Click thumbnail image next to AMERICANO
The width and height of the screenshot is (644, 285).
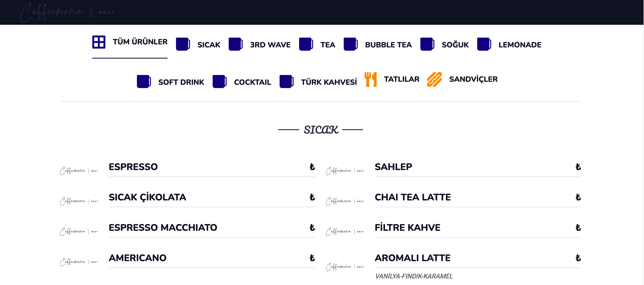[79, 262]
